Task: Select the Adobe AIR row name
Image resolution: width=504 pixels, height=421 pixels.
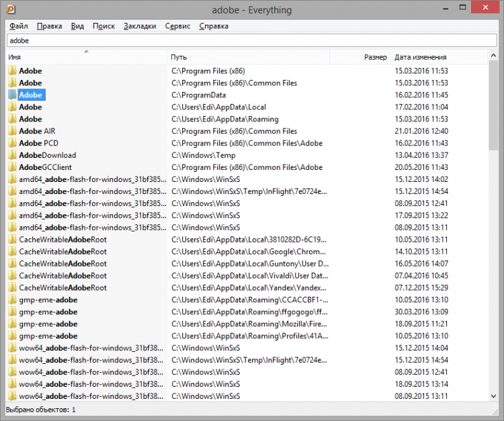Action: pos(37,131)
